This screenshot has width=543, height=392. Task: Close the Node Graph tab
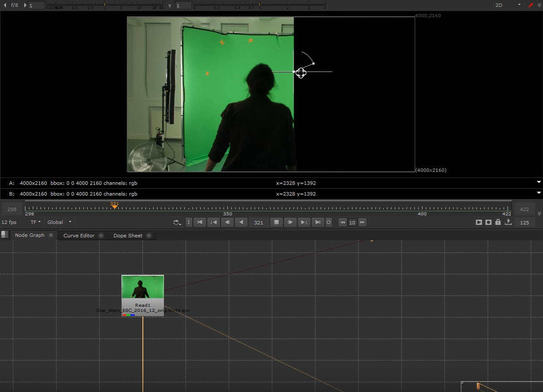click(50, 235)
